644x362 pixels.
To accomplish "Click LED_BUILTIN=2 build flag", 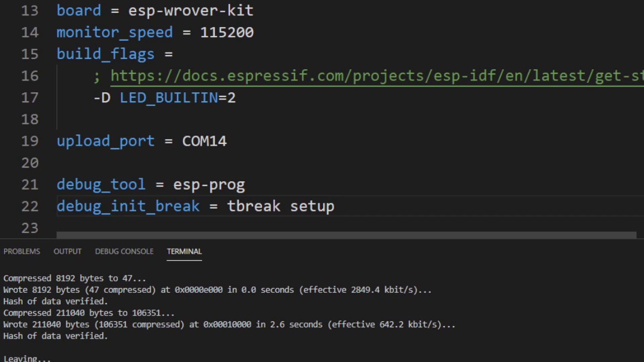I will click(176, 97).
